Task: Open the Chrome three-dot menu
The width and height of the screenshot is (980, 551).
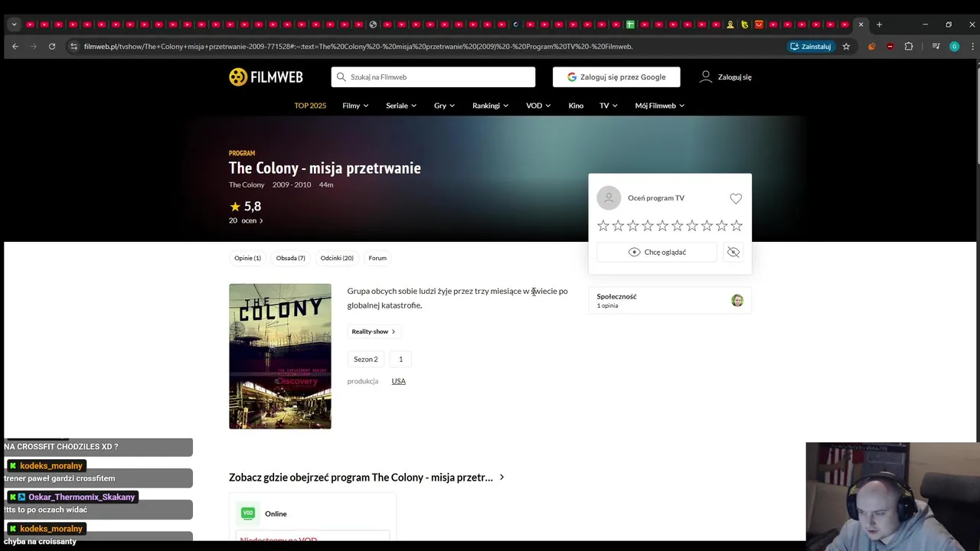Action: [972, 46]
